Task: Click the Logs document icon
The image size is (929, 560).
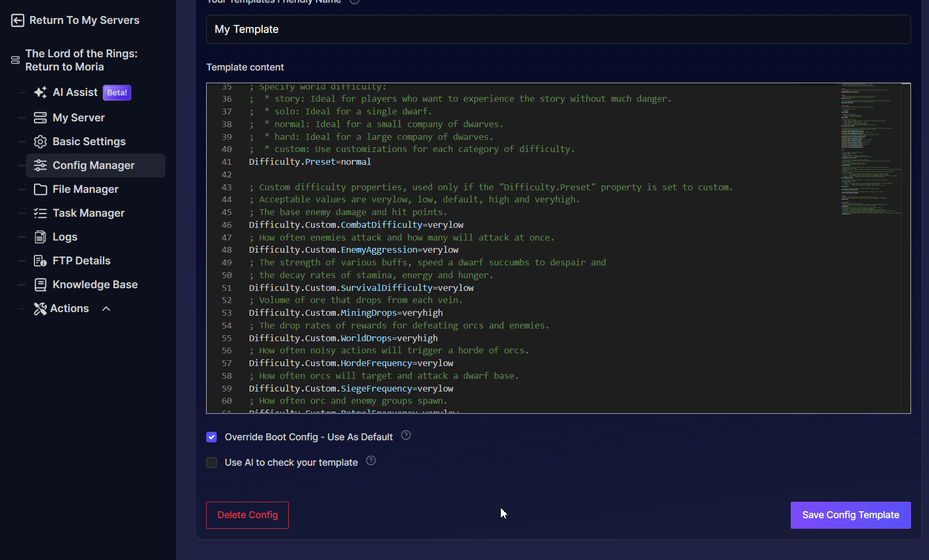Action: 40,237
